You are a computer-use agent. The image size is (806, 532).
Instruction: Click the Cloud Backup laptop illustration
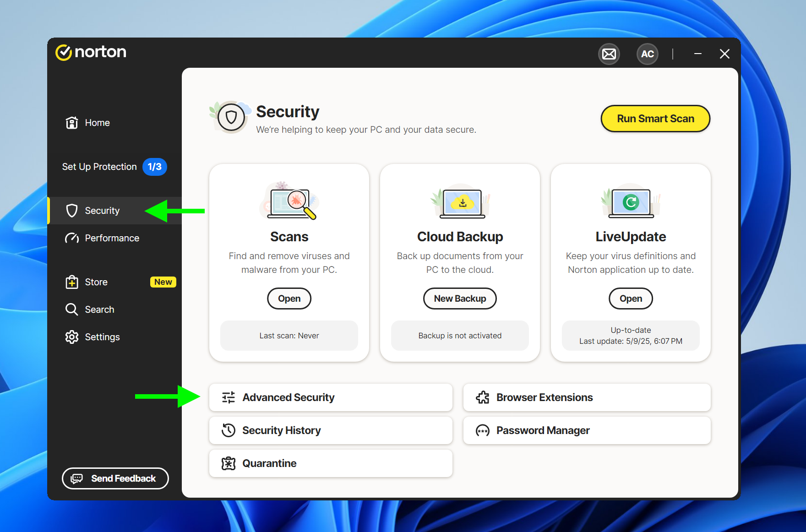[x=460, y=202]
